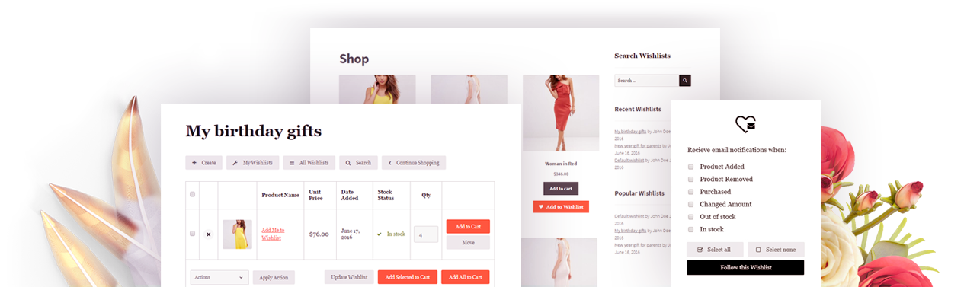Click the Product Name column header

(280, 195)
